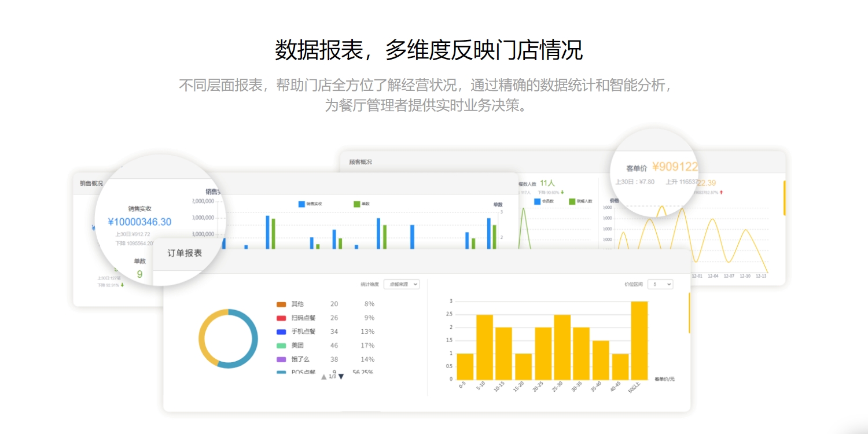Click the ¥10000346.30 sales amount

pyautogui.click(x=139, y=222)
